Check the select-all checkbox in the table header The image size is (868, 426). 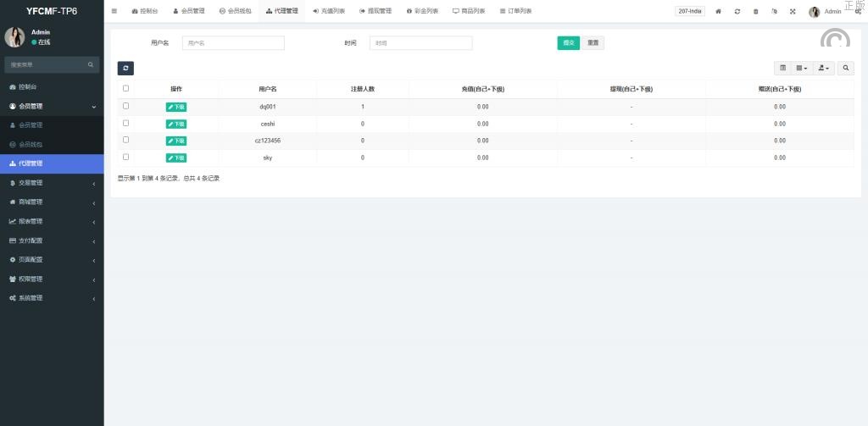pos(126,88)
